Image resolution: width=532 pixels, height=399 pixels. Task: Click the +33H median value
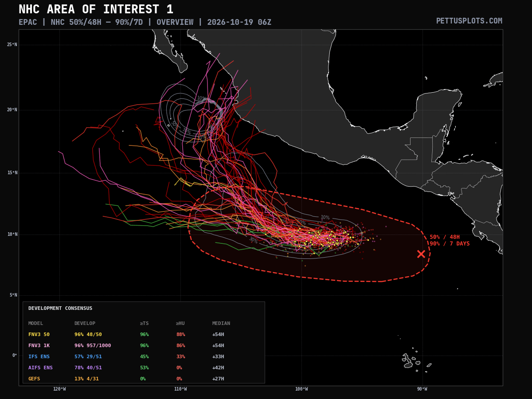tap(218, 357)
